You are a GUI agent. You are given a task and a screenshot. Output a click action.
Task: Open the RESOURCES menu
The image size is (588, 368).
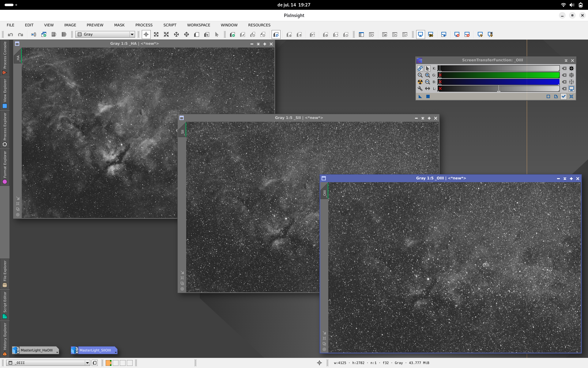pyautogui.click(x=259, y=25)
